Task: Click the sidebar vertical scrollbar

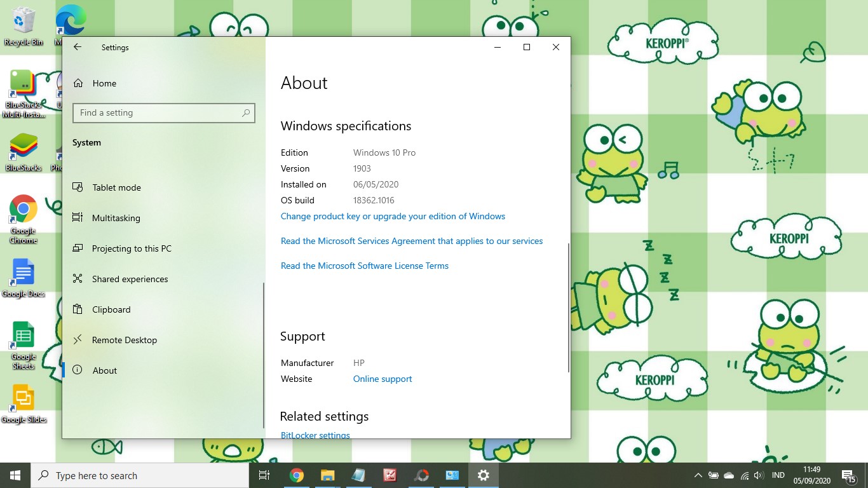Action: pos(263,355)
